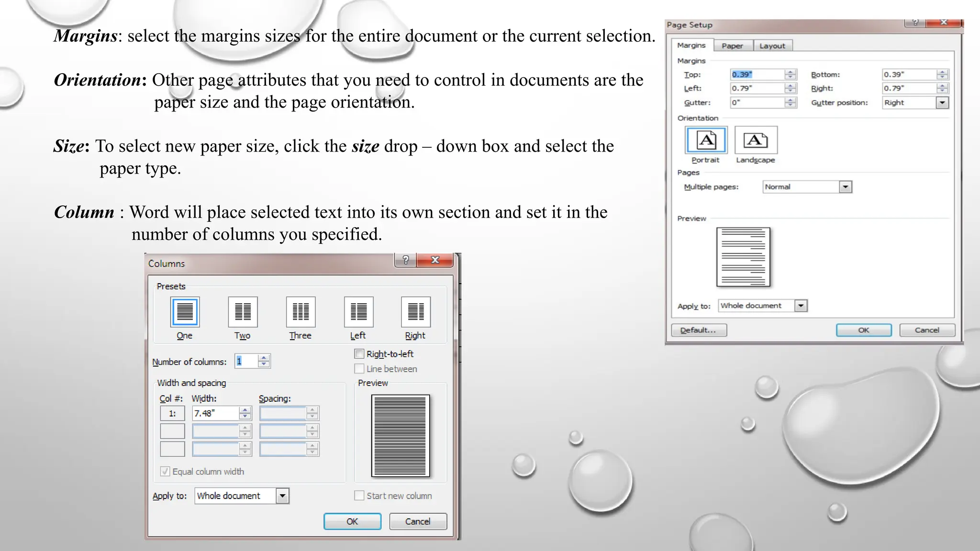Click the Page Setup preview thumbnail

(743, 257)
